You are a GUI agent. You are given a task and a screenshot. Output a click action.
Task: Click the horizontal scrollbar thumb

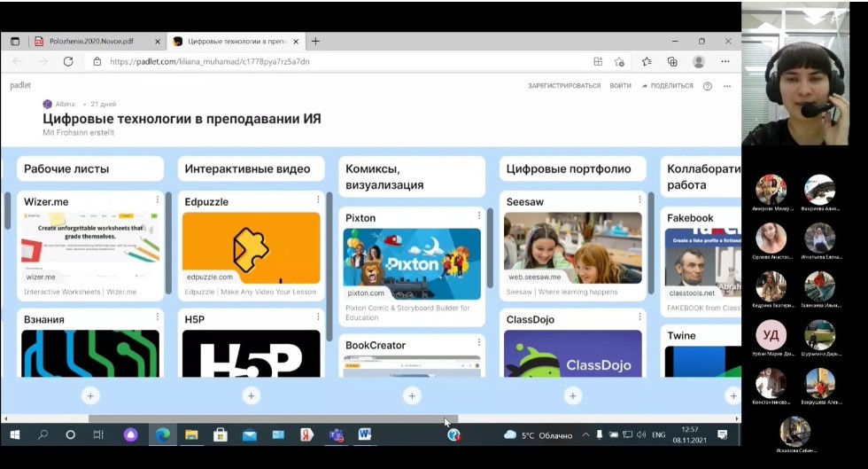tap(274, 419)
